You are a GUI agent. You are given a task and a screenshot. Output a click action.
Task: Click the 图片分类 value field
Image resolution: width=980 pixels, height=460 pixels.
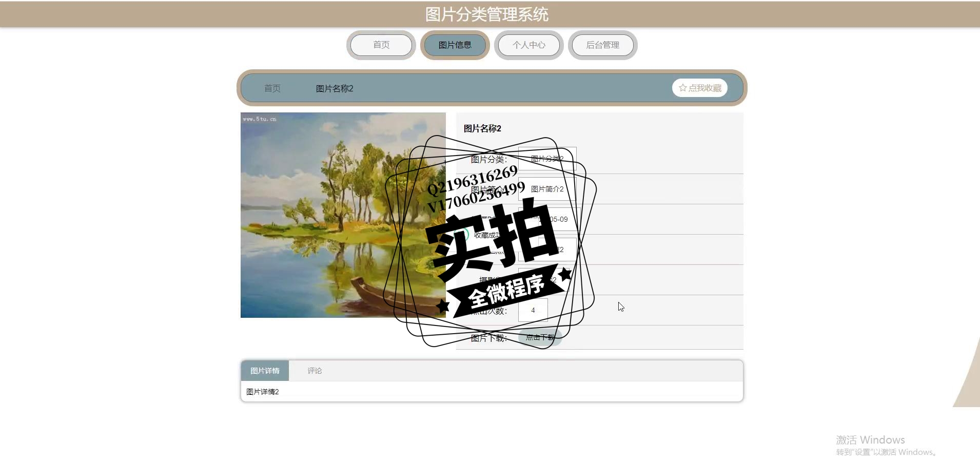[x=547, y=159]
